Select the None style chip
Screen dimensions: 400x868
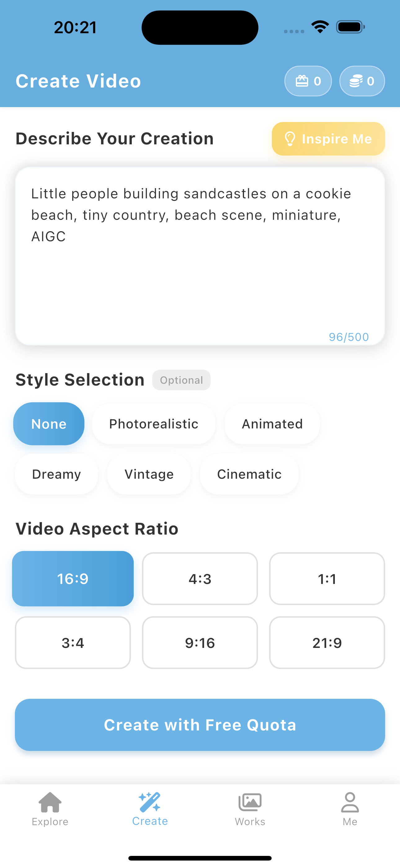coord(49,423)
